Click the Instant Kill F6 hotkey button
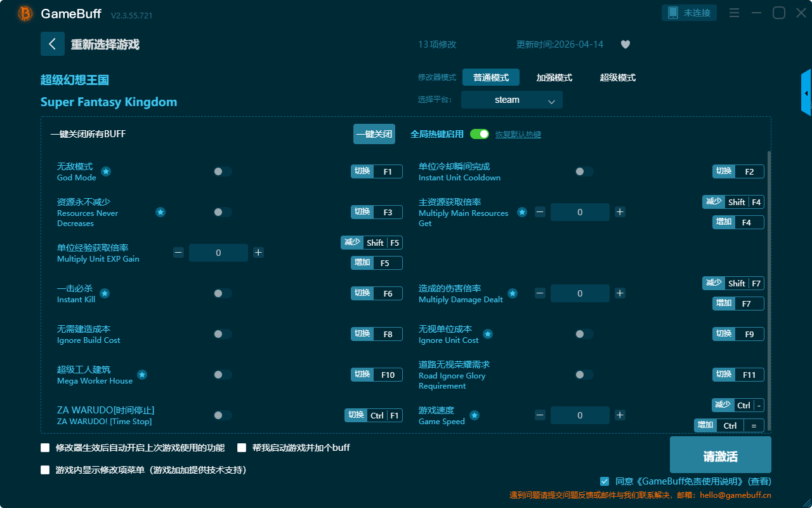The width and height of the screenshot is (812, 508). tap(377, 293)
